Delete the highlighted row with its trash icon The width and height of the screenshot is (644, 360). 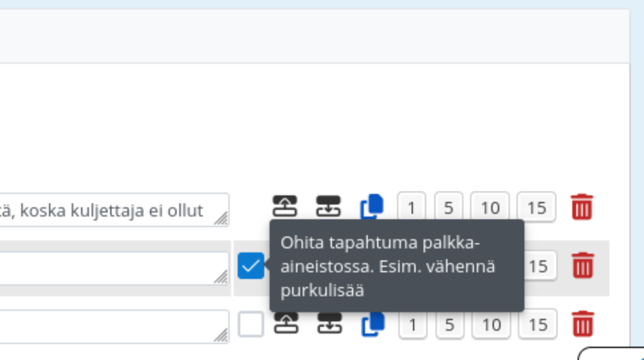pyautogui.click(x=583, y=266)
